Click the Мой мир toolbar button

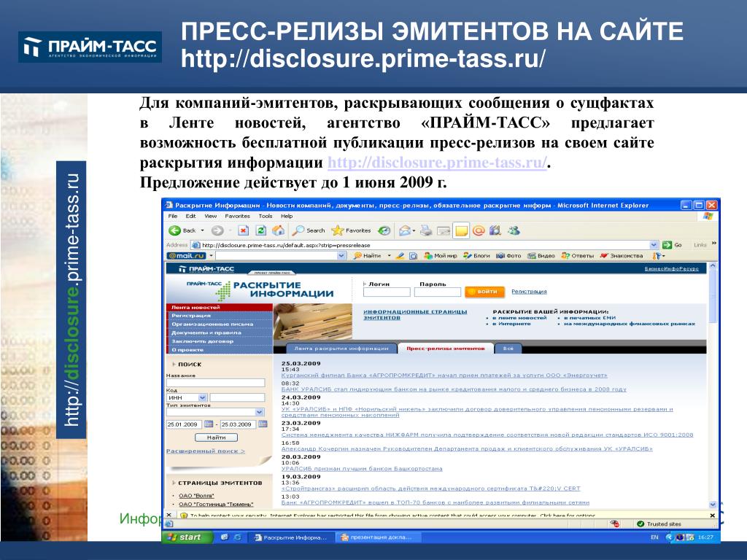441,256
